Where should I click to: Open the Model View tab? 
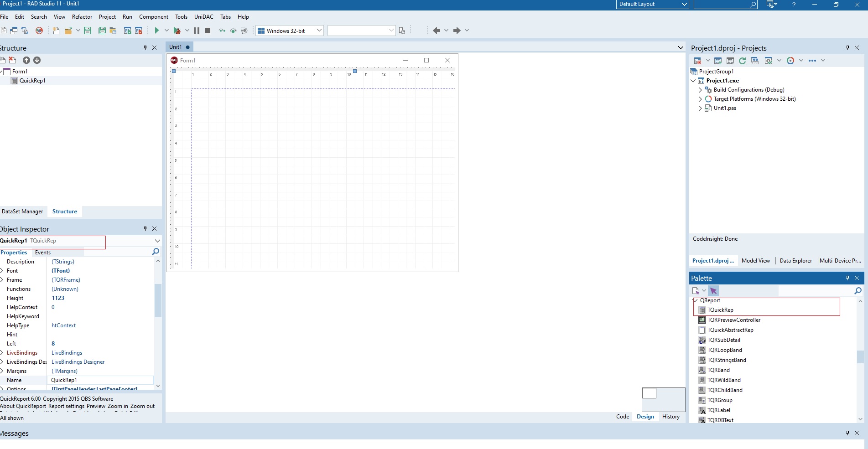click(x=756, y=261)
